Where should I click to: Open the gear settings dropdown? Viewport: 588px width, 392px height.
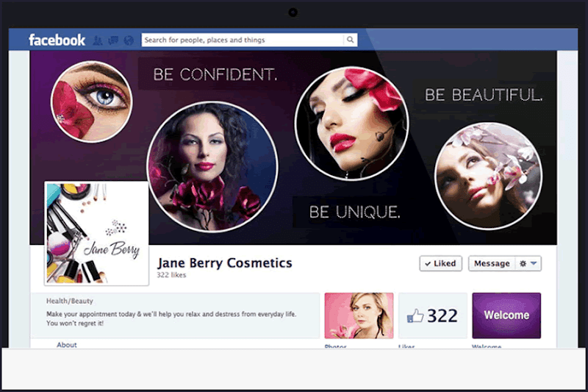coord(528,263)
